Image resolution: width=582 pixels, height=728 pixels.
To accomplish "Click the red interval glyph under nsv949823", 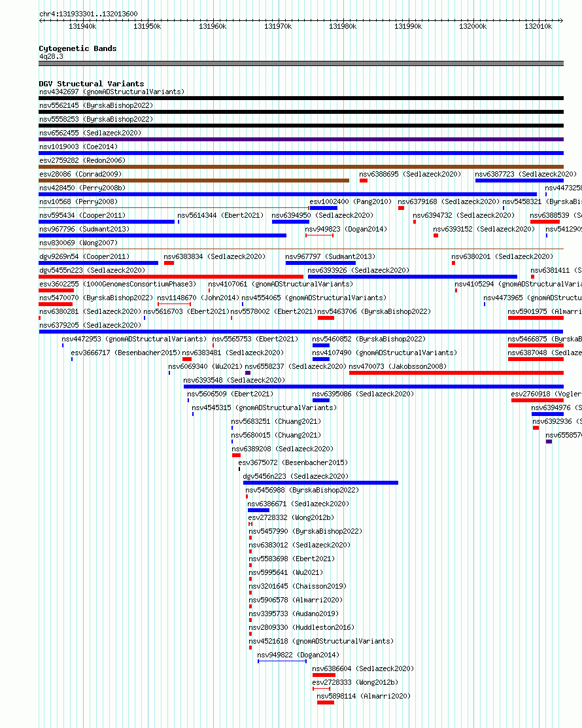I will pyautogui.click(x=319, y=236).
